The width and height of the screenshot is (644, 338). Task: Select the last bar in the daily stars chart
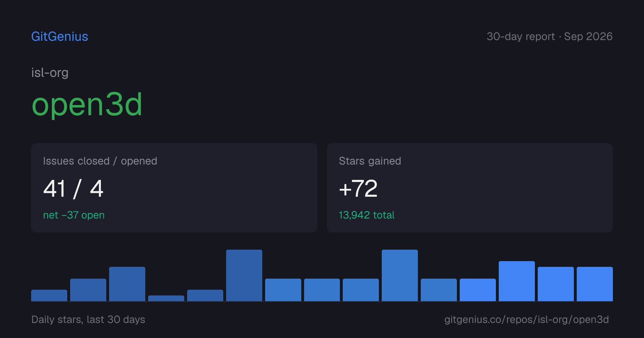coord(595,284)
